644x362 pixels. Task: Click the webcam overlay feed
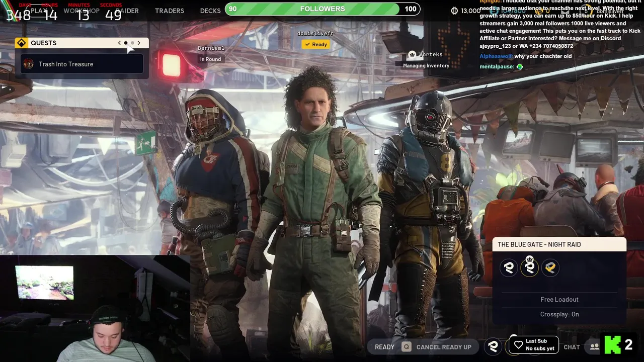(95, 309)
